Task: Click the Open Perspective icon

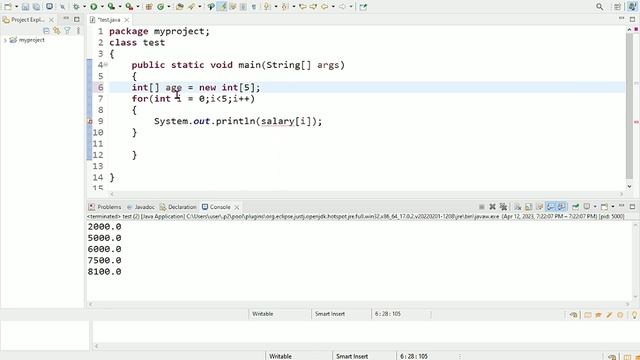Action: pos(618,7)
